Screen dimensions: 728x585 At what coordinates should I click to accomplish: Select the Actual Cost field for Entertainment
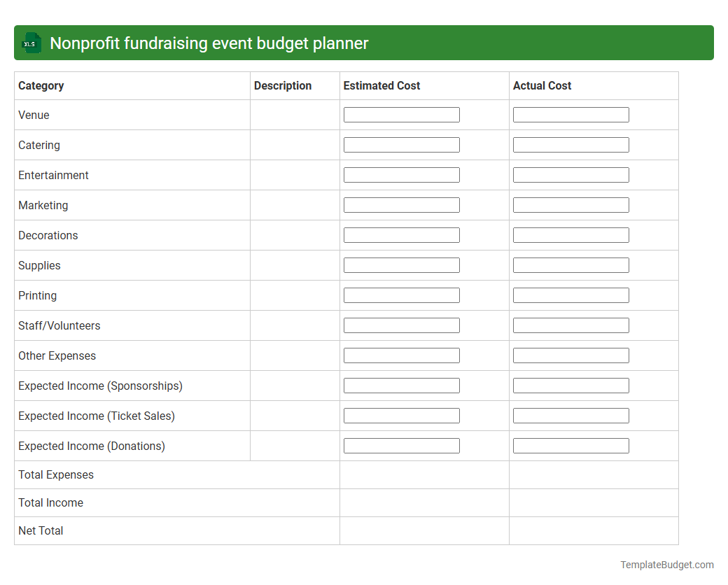point(570,174)
